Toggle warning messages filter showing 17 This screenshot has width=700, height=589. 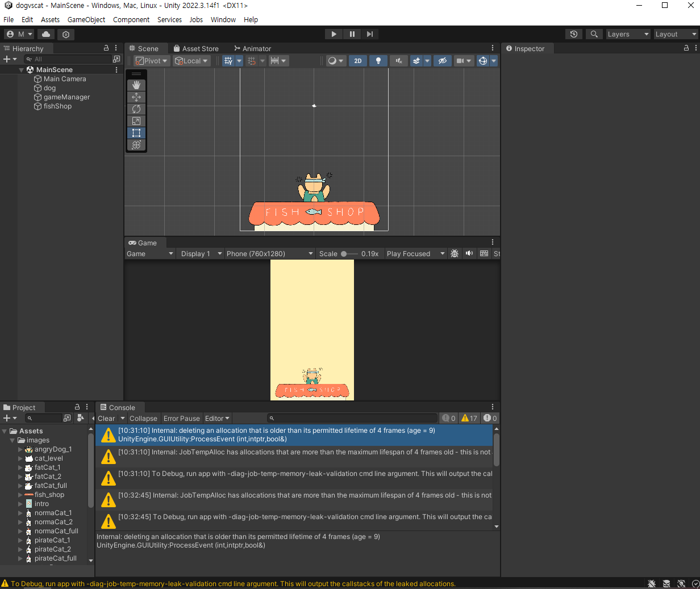click(x=469, y=418)
